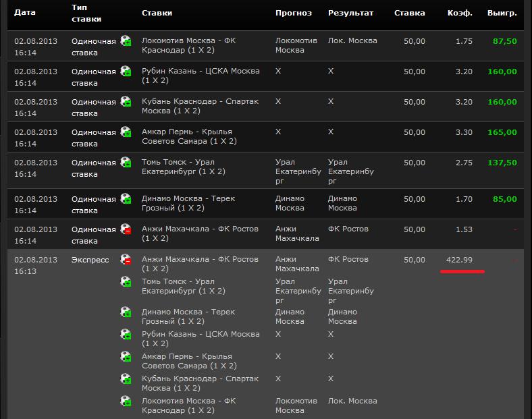
Task: Click the ball icon next to Локомотив Москва in the Экспресс bet
Action: (x=126, y=401)
